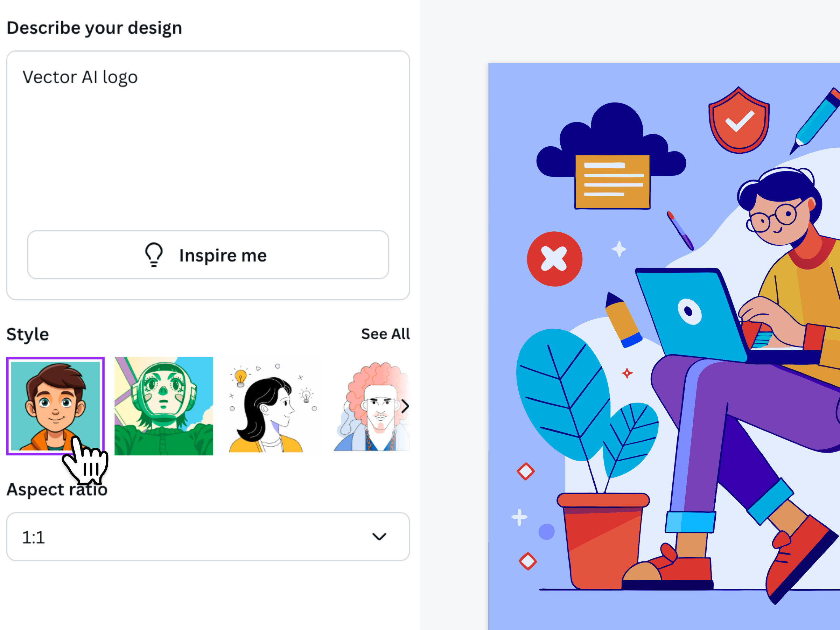Click the chevron arrow in aspect ratio box

pos(379,537)
